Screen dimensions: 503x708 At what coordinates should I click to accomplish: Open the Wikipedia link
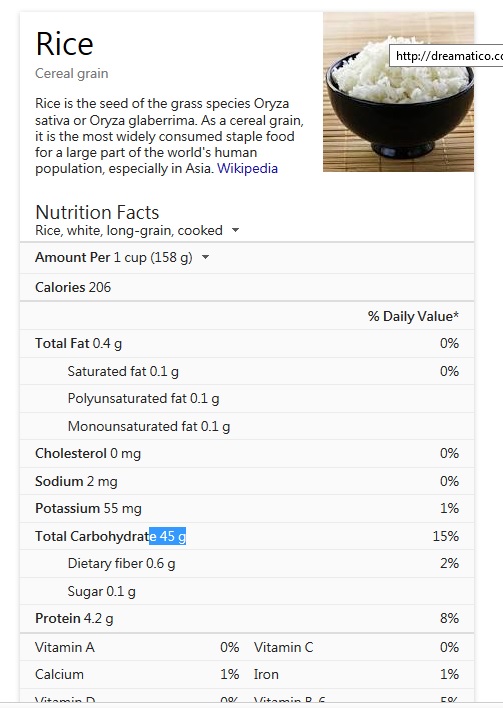247,168
